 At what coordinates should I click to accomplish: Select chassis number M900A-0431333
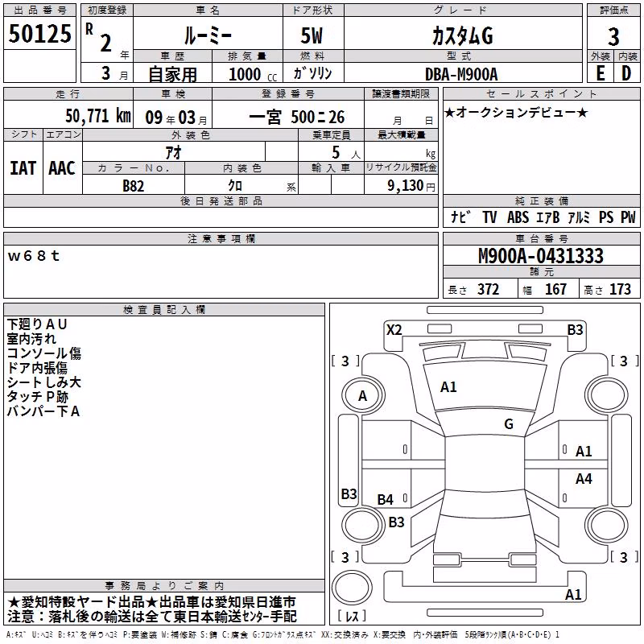[x=541, y=256]
